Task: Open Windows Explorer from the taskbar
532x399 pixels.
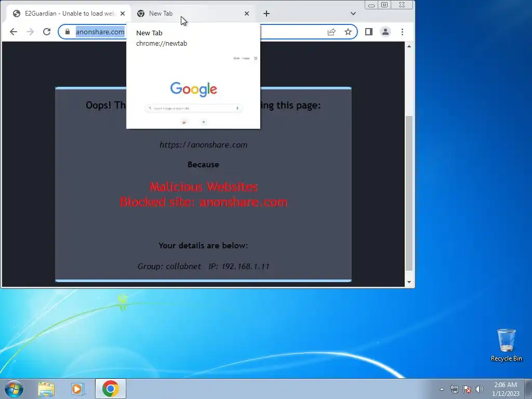Action: click(x=46, y=389)
